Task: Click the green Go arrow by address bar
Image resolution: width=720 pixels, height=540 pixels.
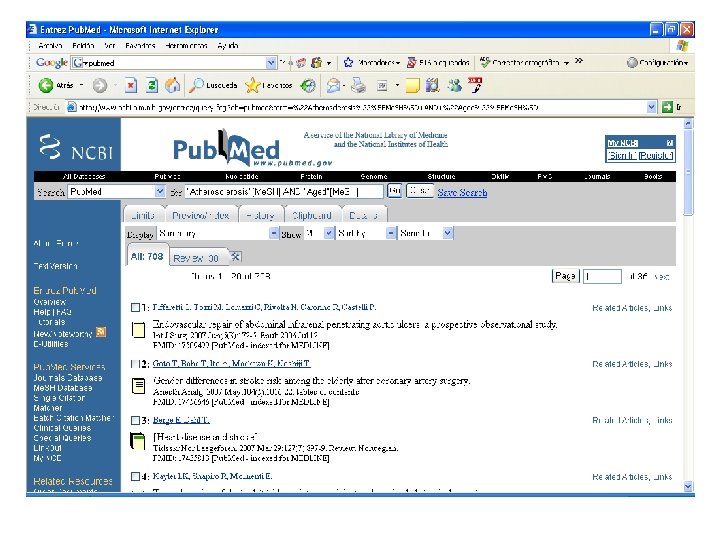Action: 667,107
